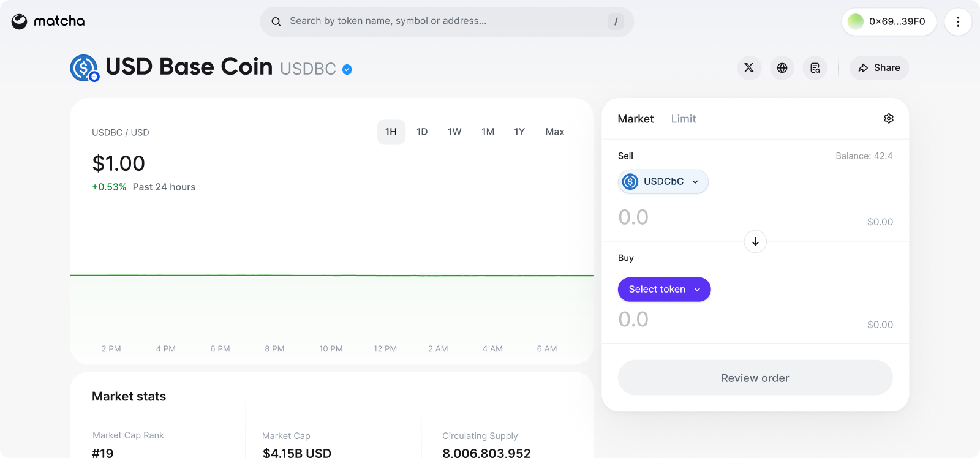Open the USDCbC sell token dropdown
This screenshot has height=458, width=980.
(663, 181)
